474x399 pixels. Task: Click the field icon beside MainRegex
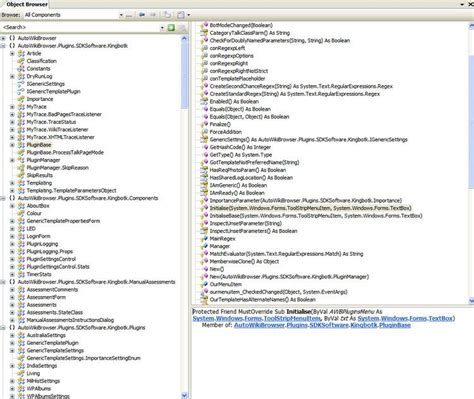click(204, 239)
